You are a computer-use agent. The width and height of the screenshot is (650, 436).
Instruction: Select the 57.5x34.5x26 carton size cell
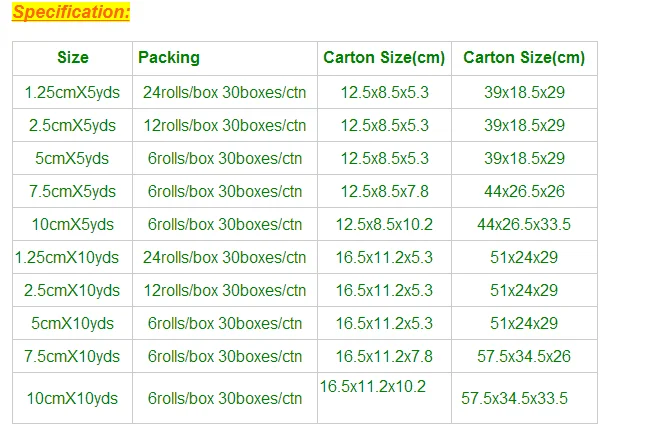click(524, 356)
